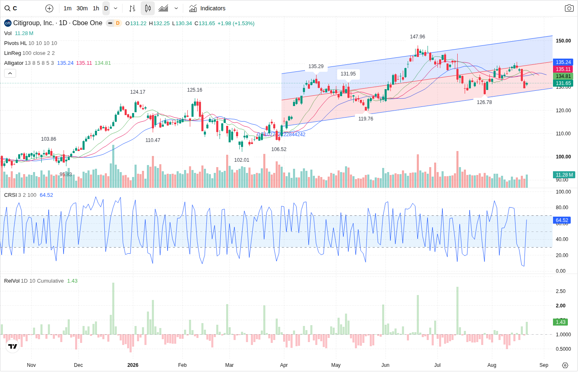This screenshot has height=392, width=586.
Task: Click the +1.98 (+1.53%) change value
Action: (x=236, y=24)
